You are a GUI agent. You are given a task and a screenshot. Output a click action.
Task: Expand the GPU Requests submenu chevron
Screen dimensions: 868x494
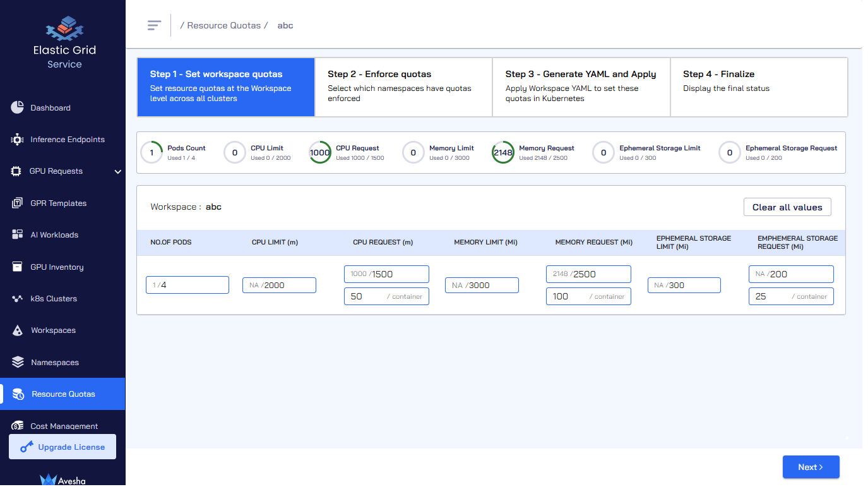(117, 171)
